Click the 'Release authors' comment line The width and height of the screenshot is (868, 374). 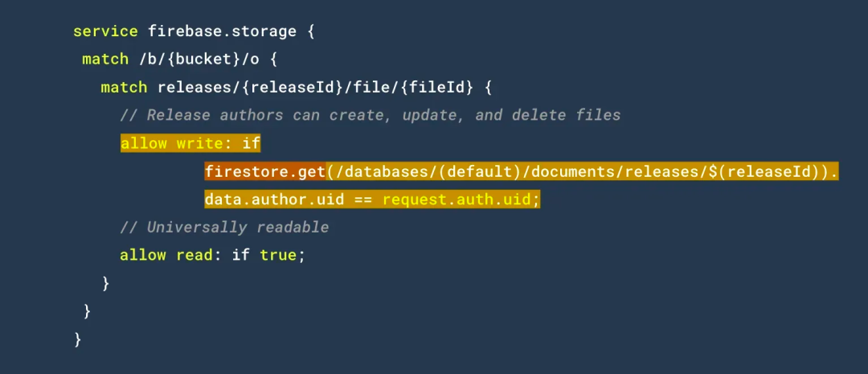(x=370, y=115)
